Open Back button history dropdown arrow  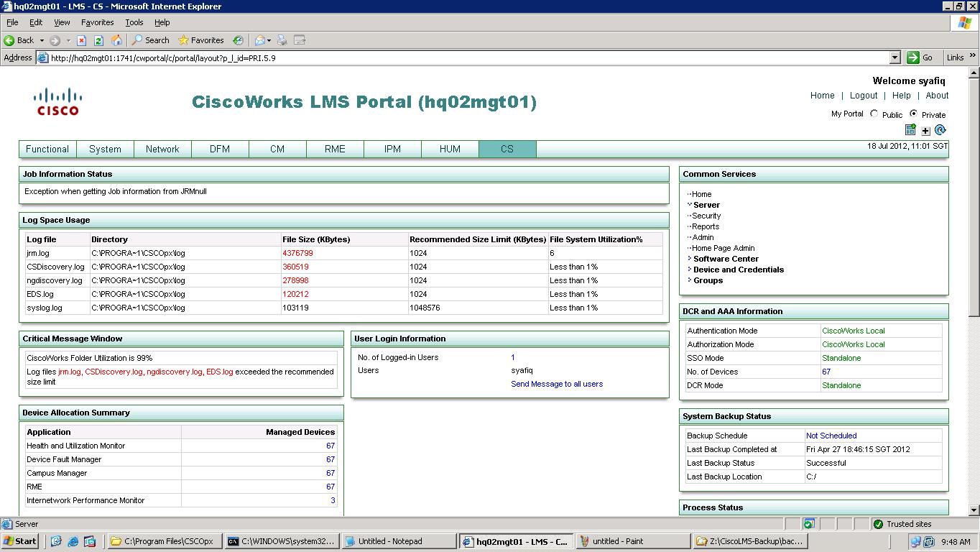42,40
